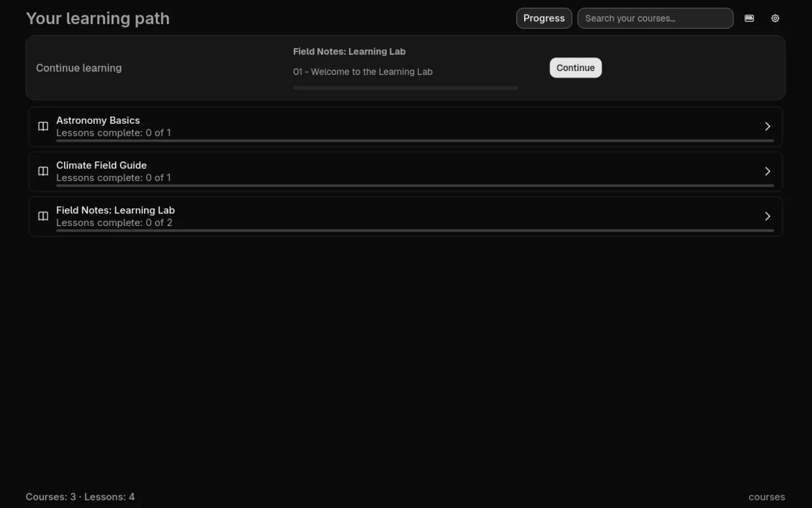Click Field Notes: Learning Lab heading in Continue card

[349, 51]
